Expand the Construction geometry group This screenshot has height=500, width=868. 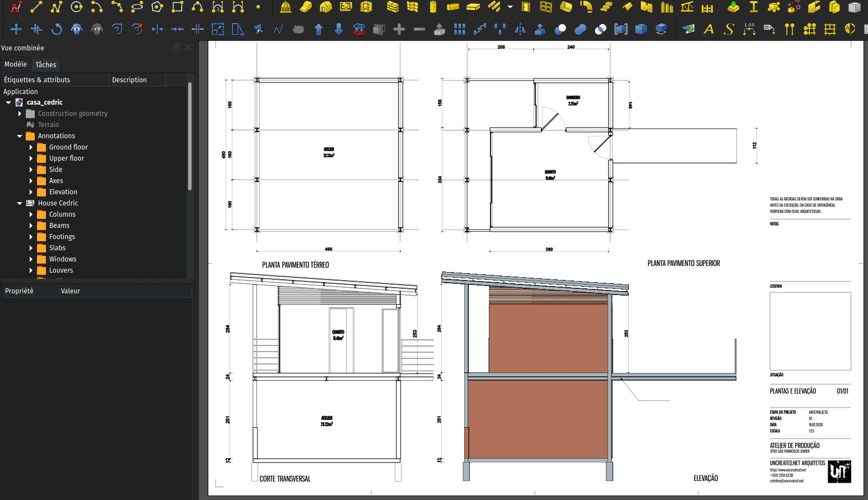[x=20, y=114]
